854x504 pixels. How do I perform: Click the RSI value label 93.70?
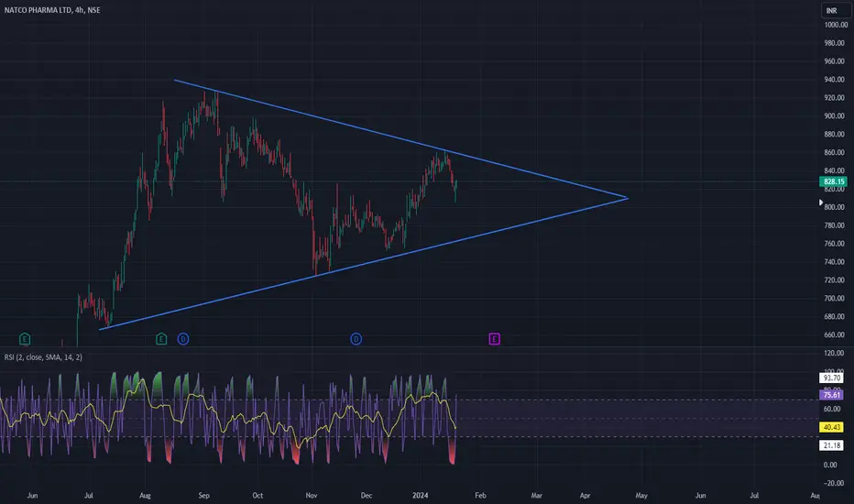click(x=831, y=378)
